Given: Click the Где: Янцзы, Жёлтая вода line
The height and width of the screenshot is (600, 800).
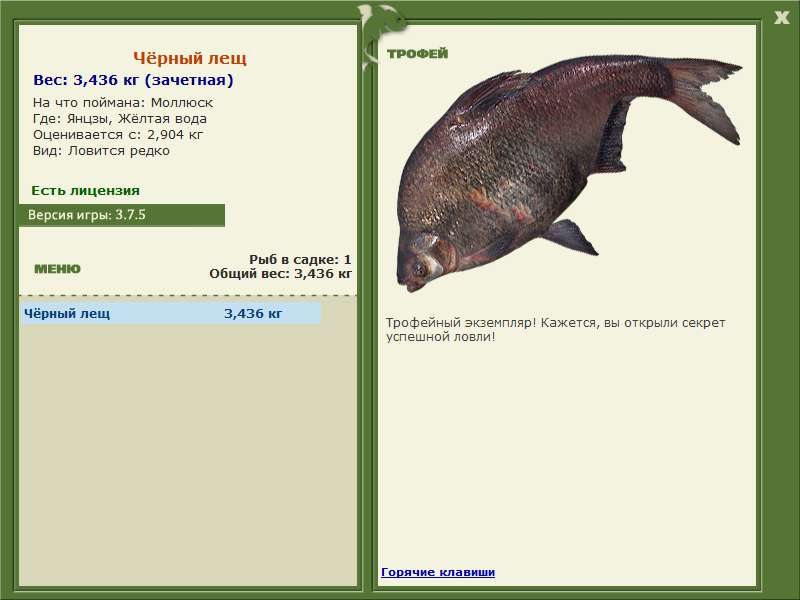Looking at the screenshot, I should click(120, 119).
